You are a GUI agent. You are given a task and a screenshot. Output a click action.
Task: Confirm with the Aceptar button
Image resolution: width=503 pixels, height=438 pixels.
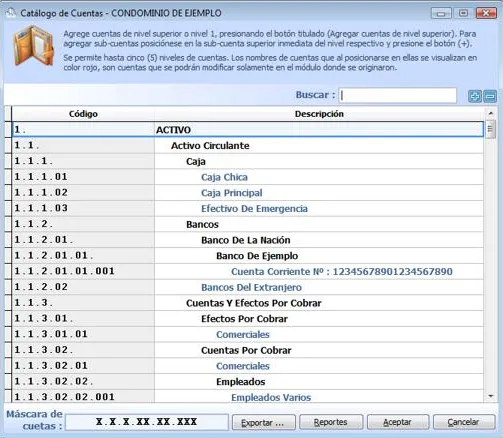pyautogui.click(x=398, y=422)
